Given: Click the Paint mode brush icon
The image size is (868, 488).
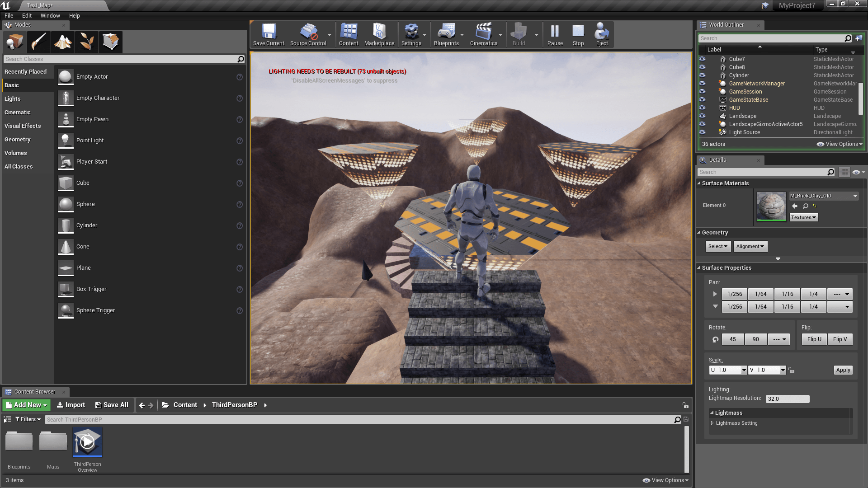Looking at the screenshot, I should click(x=39, y=42).
